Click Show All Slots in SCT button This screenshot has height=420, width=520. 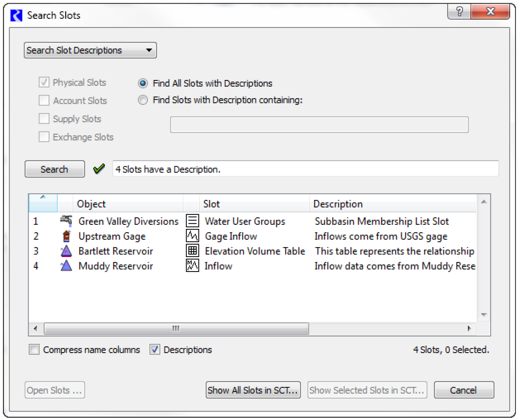click(x=253, y=390)
